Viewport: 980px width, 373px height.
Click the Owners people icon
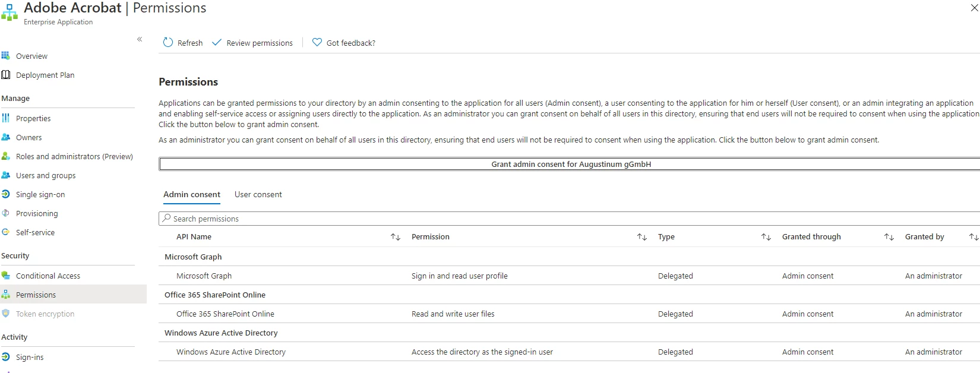6,137
